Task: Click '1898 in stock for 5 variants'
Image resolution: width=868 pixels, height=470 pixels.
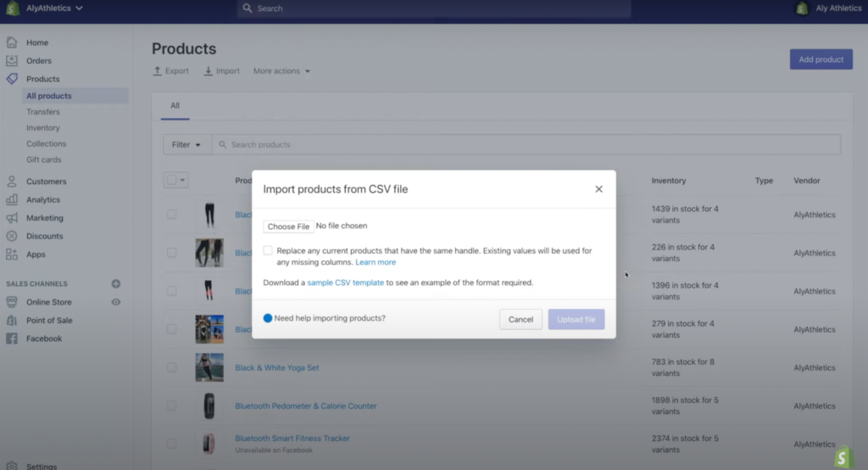Action: point(685,406)
